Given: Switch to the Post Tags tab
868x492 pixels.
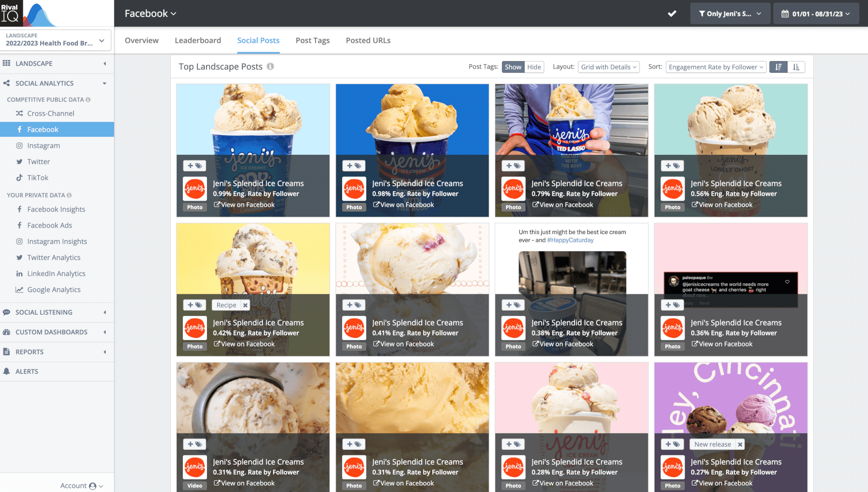Looking at the screenshot, I should pyautogui.click(x=312, y=40).
